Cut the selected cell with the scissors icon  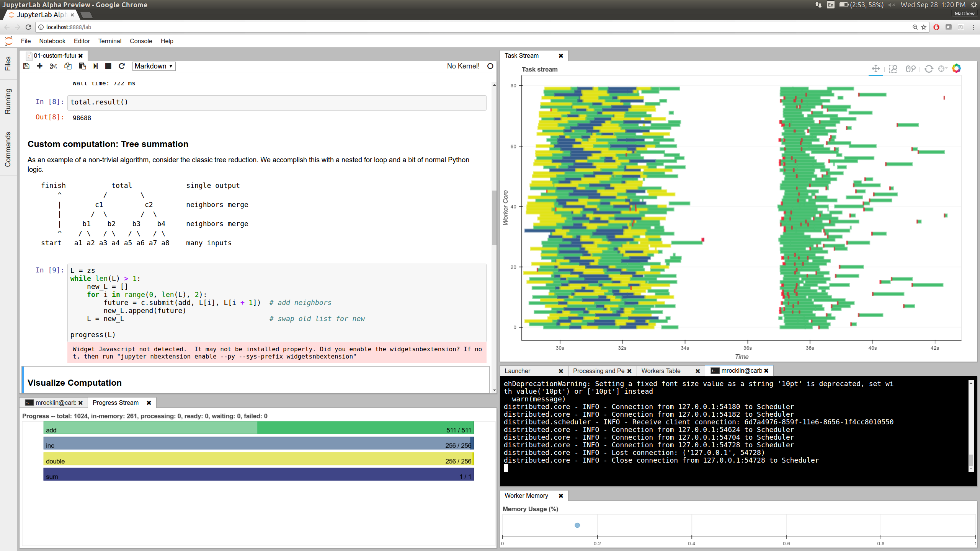pos(53,66)
